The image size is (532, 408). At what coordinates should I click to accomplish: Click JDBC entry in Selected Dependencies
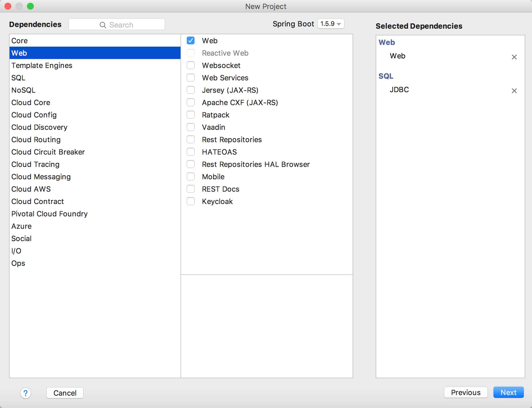click(x=399, y=90)
